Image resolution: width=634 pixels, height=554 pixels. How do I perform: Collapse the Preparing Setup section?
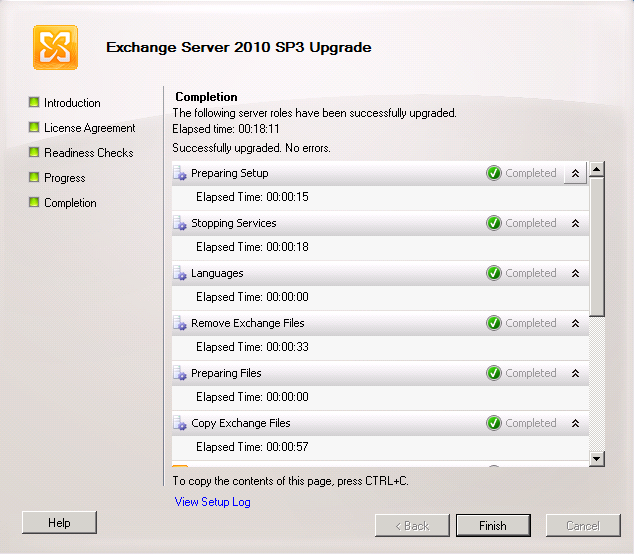[575, 173]
